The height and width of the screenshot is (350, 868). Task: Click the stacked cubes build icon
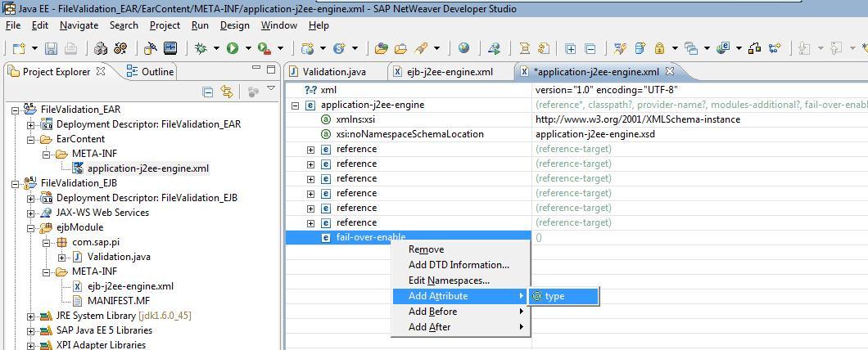pyautogui.click(x=100, y=49)
